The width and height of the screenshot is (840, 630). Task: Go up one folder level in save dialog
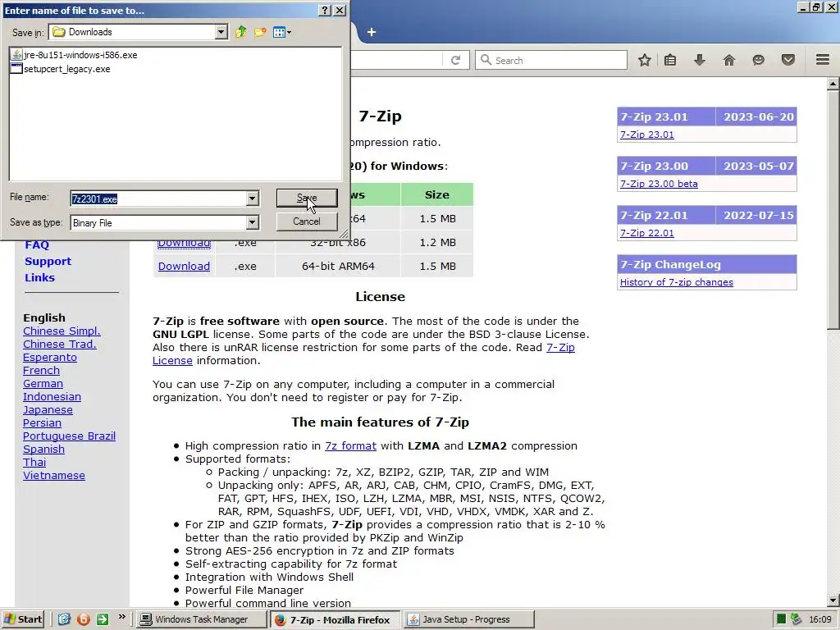pyautogui.click(x=240, y=32)
